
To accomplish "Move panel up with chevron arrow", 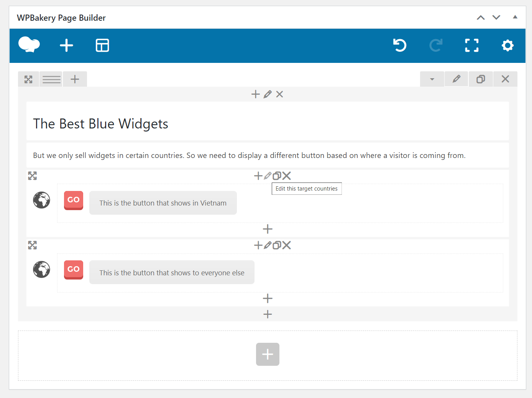I will click(481, 18).
